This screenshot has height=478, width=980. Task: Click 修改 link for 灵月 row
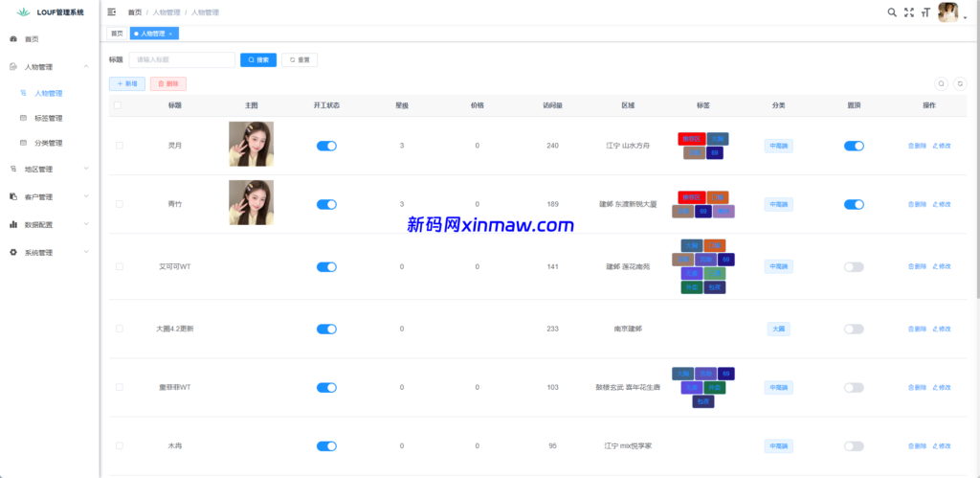click(x=942, y=146)
